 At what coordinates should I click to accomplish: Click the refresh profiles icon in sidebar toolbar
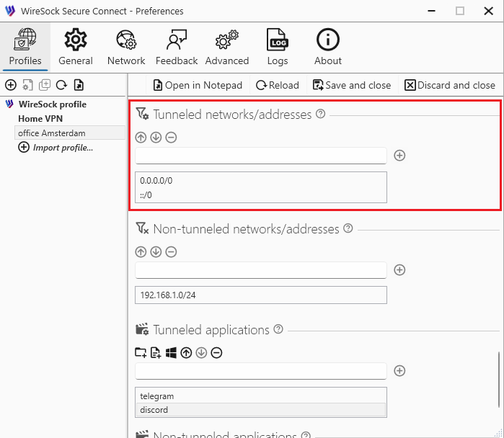[62, 85]
